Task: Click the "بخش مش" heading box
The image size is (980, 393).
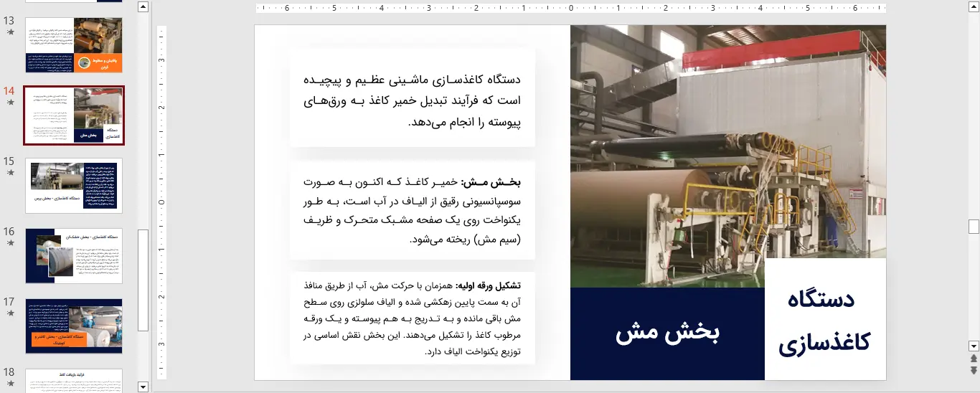Action: pyautogui.click(x=667, y=333)
